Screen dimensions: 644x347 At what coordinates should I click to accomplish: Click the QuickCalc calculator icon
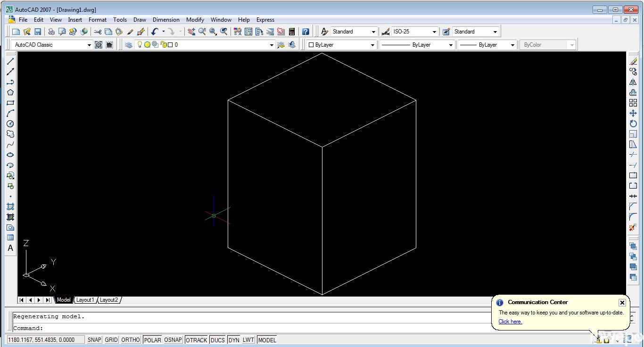pos(292,32)
